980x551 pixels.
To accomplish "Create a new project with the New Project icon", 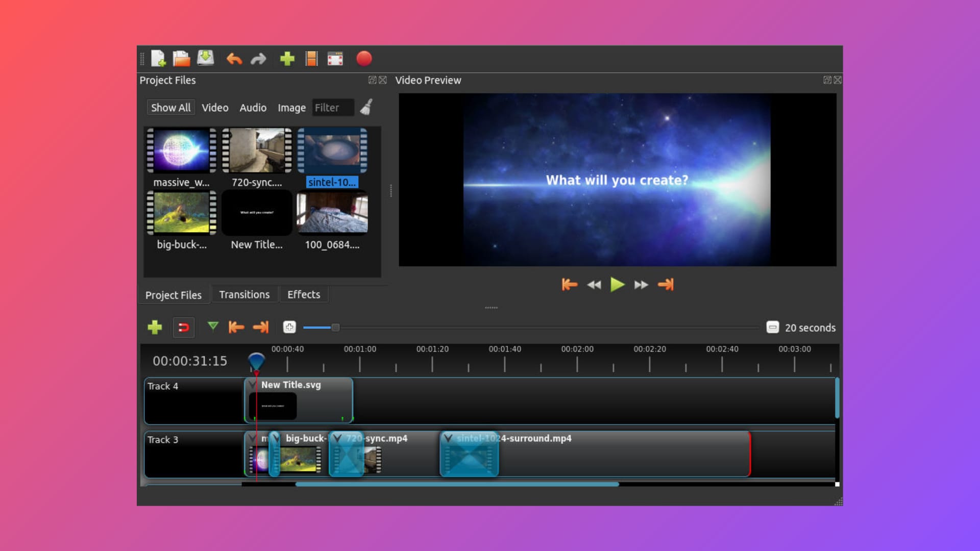I will pos(158,59).
